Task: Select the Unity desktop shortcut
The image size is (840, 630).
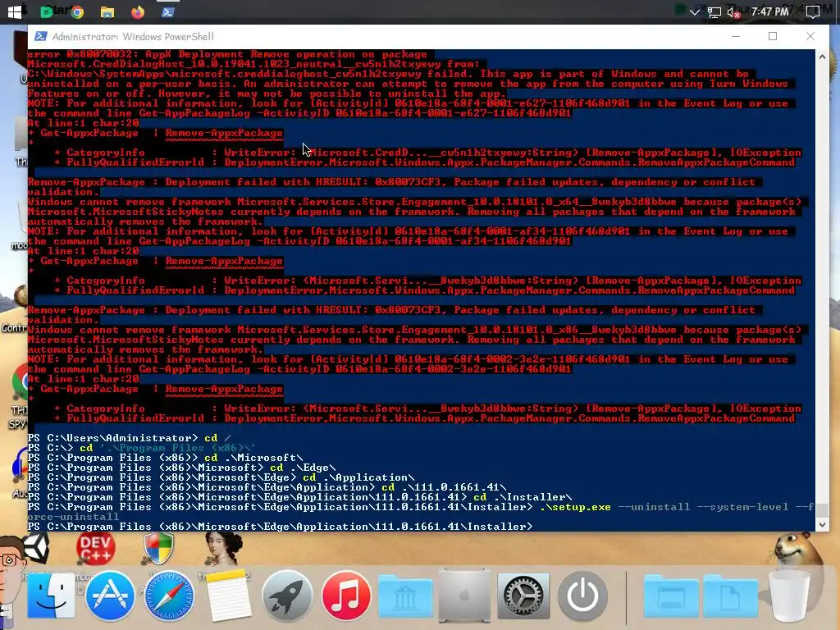Action: [36, 547]
